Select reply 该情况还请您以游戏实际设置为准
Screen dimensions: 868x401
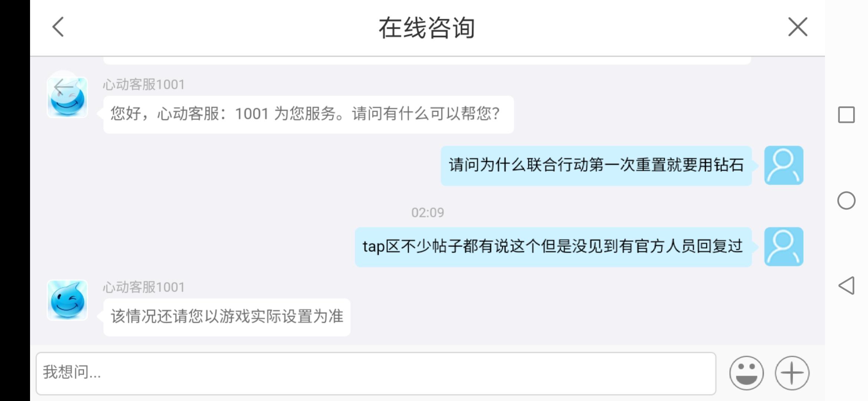(x=227, y=317)
